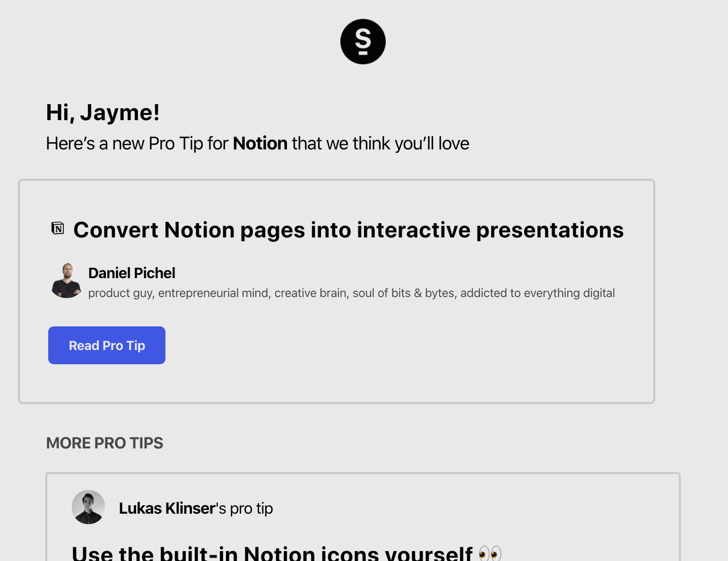Open 'Use the built-in Notion icons yourself' tip
The image size is (728, 561).
pyautogui.click(x=286, y=552)
